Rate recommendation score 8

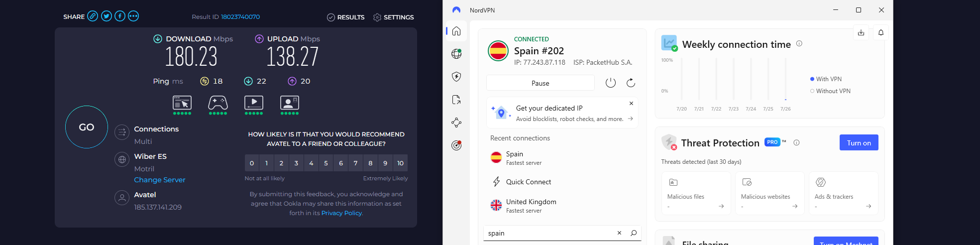370,163
